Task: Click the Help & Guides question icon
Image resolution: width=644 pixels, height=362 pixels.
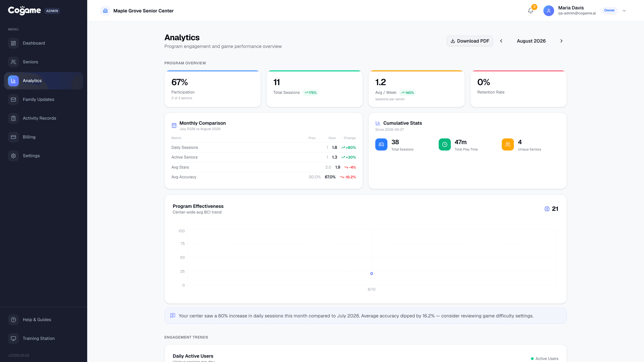Action: tap(13, 320)
